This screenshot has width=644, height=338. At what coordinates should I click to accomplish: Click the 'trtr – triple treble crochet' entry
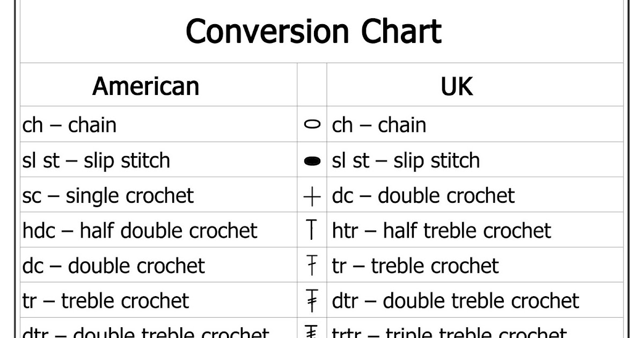[450, 333]
